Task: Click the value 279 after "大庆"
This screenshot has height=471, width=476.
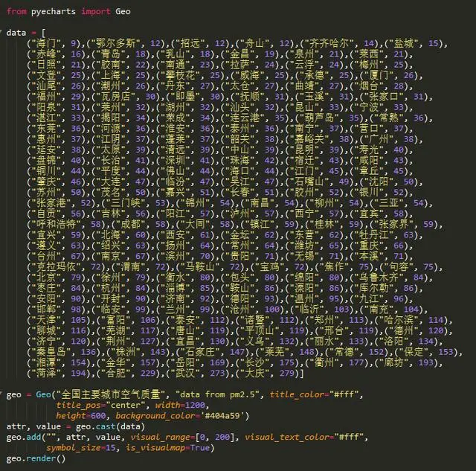Action: pos(286,373)
